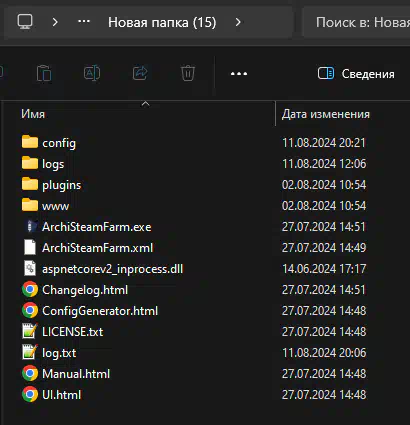Show hidden path via breadcrumb ellipsis
Image resolution: width=410 pixels, height=425 pixels.
point(84,22)
